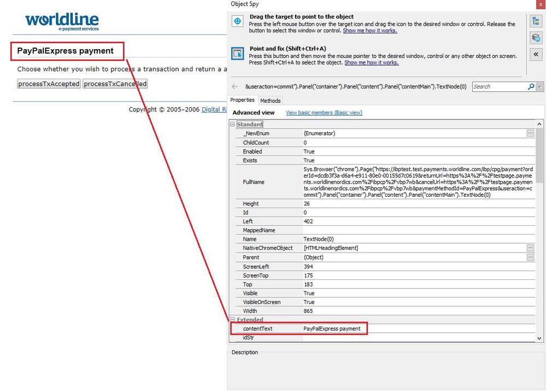Click the object path text field

pos(355,86)
